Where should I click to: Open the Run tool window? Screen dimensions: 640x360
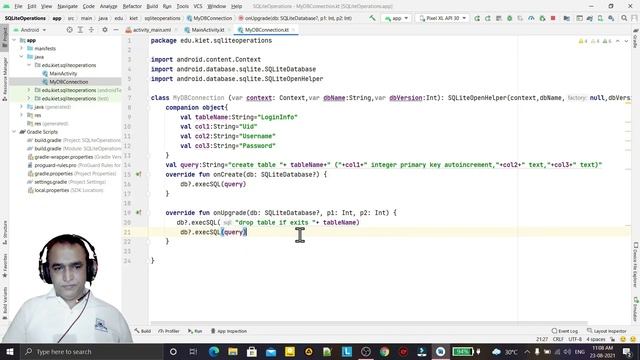coord(195,331)
